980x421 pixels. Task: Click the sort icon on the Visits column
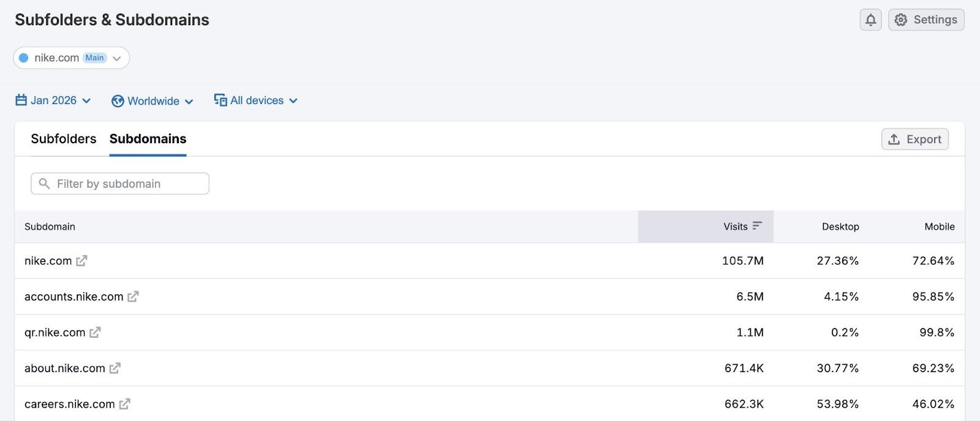pos(757,226)
